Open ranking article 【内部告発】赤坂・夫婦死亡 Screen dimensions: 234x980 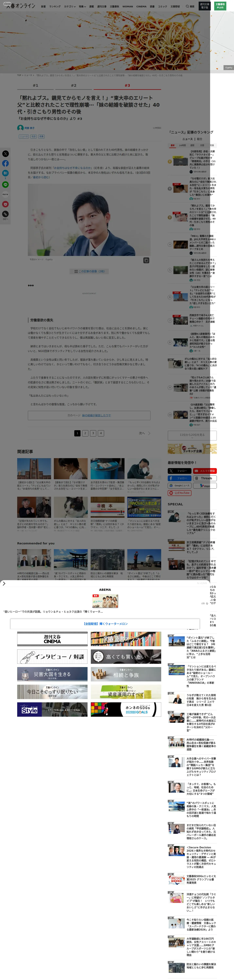[x=203, y=159]
